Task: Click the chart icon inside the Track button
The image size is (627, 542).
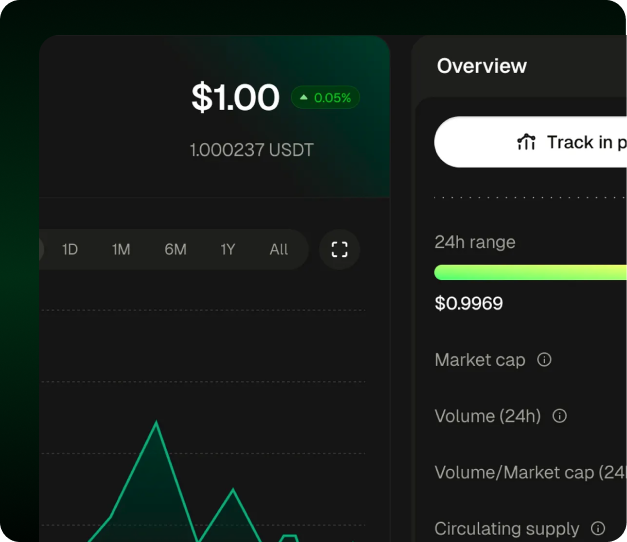Action: pos(526,142)
